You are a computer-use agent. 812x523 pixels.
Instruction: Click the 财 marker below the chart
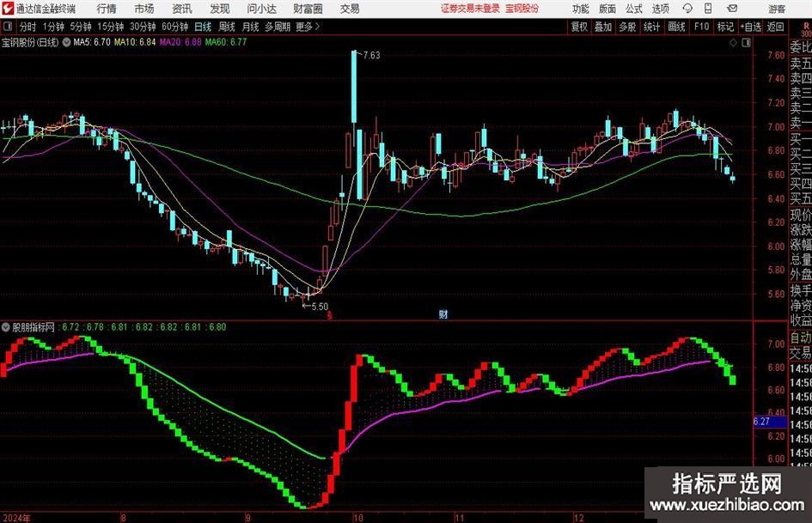[x=443, y=314]
